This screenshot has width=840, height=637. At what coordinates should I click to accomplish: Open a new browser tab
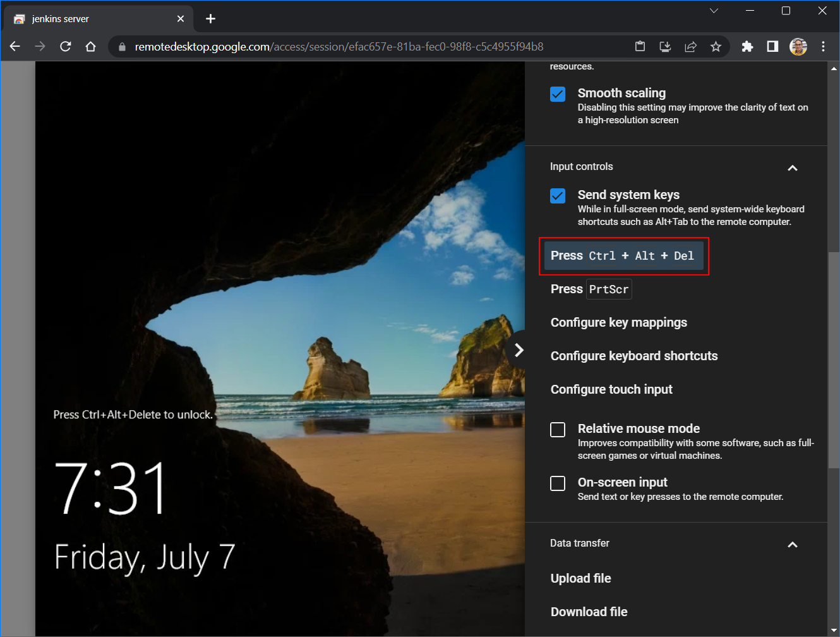(211, 19)
